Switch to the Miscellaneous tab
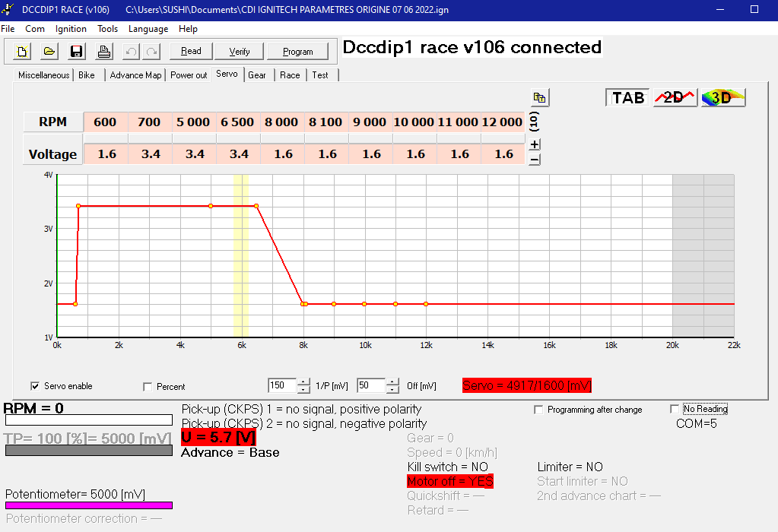This screenshot has width=778, height=532. [x=43, y=75]
